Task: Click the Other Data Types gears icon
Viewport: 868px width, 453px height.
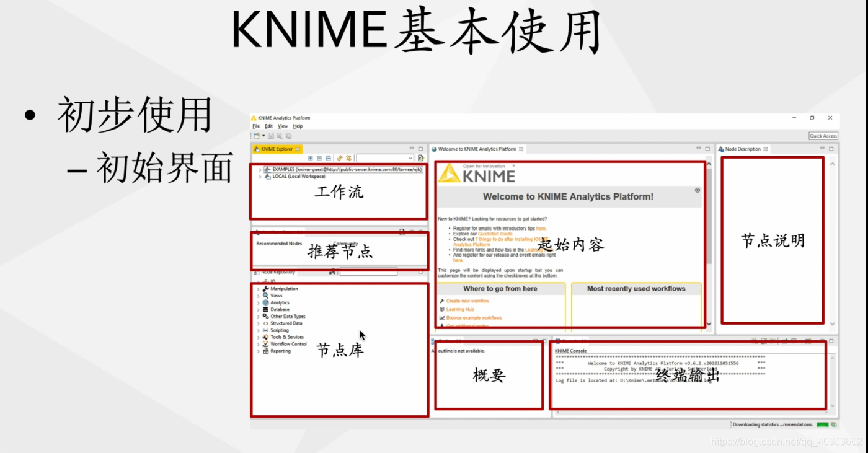Action: coord(266,316)
